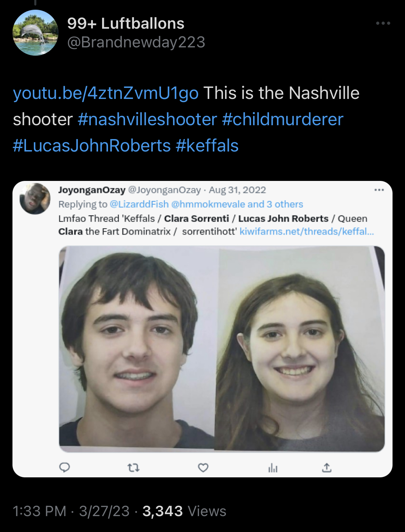The height and width of the screenshot is (532, 405).
Task: Open the '99+ Luftballons' display name
Action: pos(126,24)
